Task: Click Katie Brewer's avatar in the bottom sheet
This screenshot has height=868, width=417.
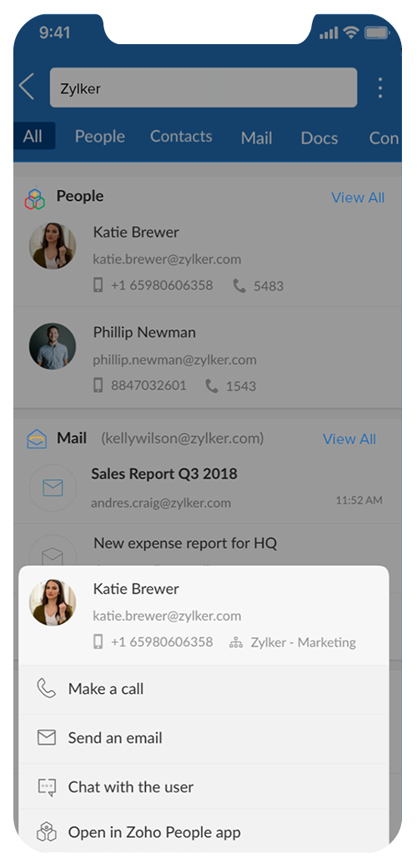Action: point(53,603)
